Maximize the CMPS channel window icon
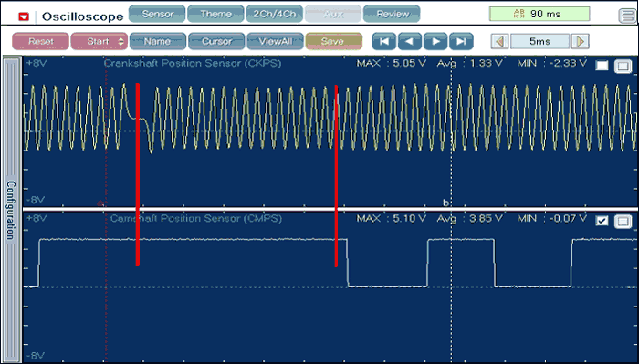 [x=623, y=221]
